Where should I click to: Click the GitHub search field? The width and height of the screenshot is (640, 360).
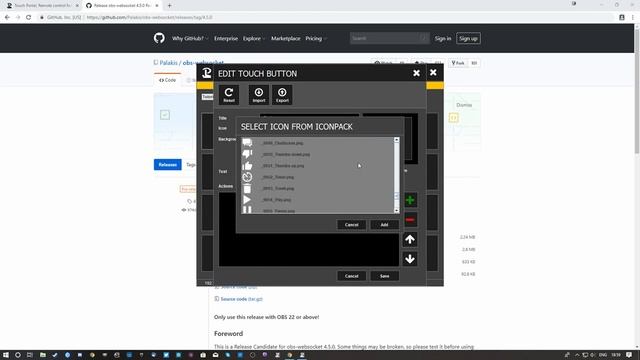[389, 38]
